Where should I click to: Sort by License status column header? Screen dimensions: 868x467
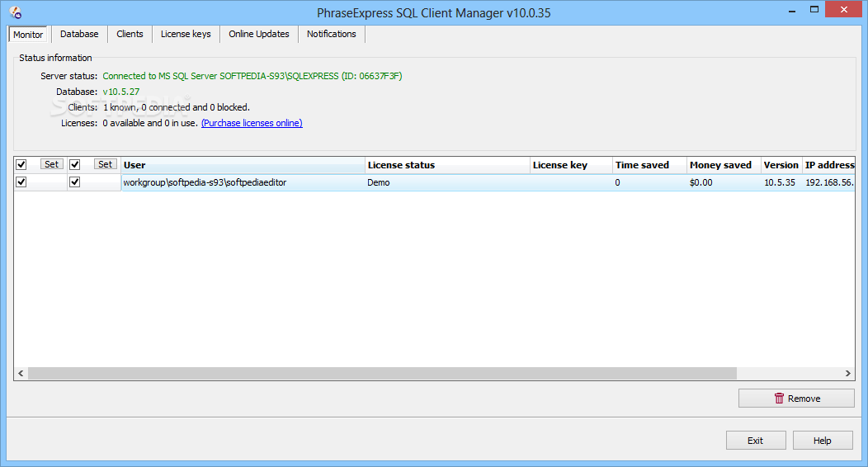point(446,165)
